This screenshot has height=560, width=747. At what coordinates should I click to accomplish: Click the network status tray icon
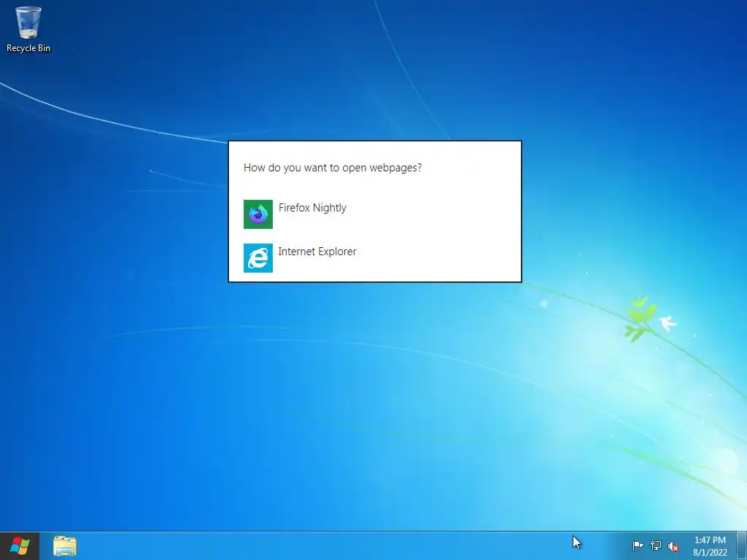click(656, 545)
